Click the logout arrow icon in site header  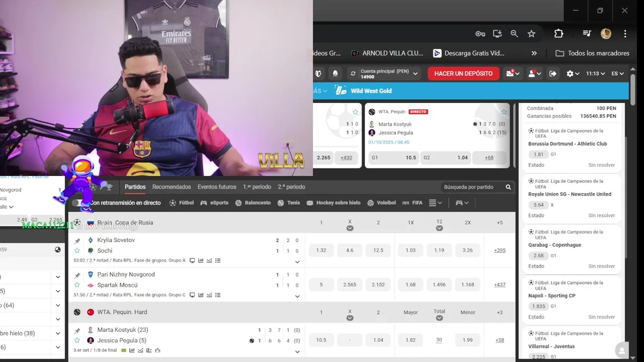coord(552,73)
